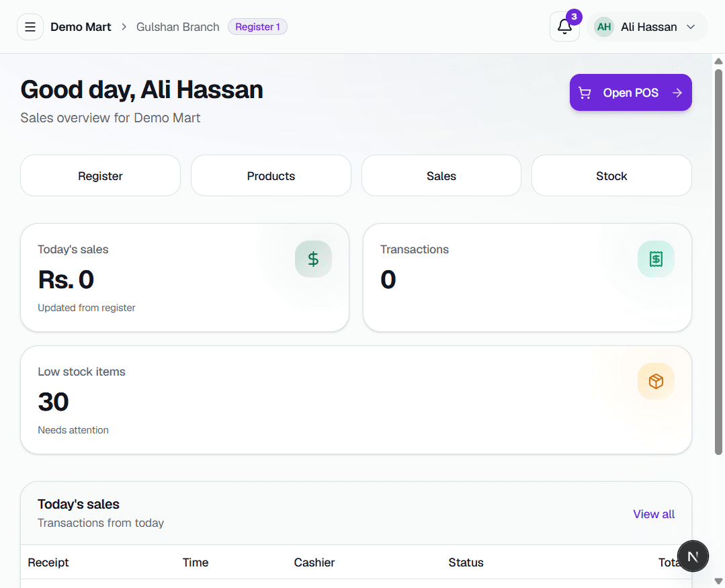This screenshot has width=725, height=588.
Task: Click the receipt icon in Transactions card
Action: 656,259
